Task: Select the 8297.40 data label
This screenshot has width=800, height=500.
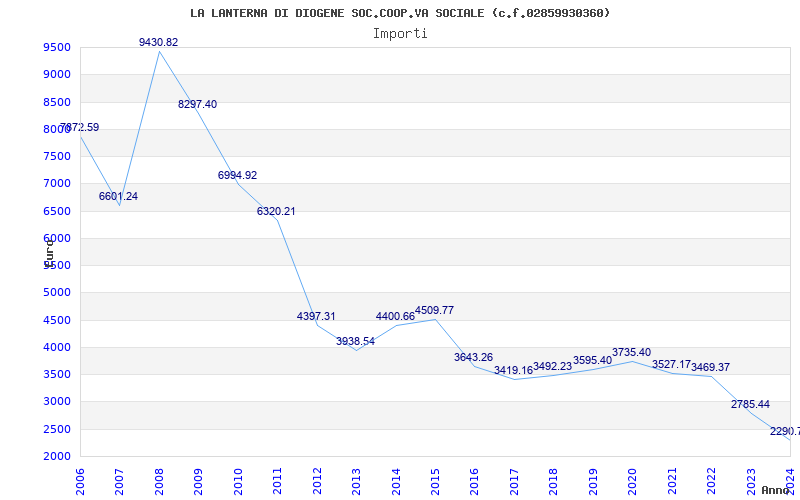Action: (197, 104)
